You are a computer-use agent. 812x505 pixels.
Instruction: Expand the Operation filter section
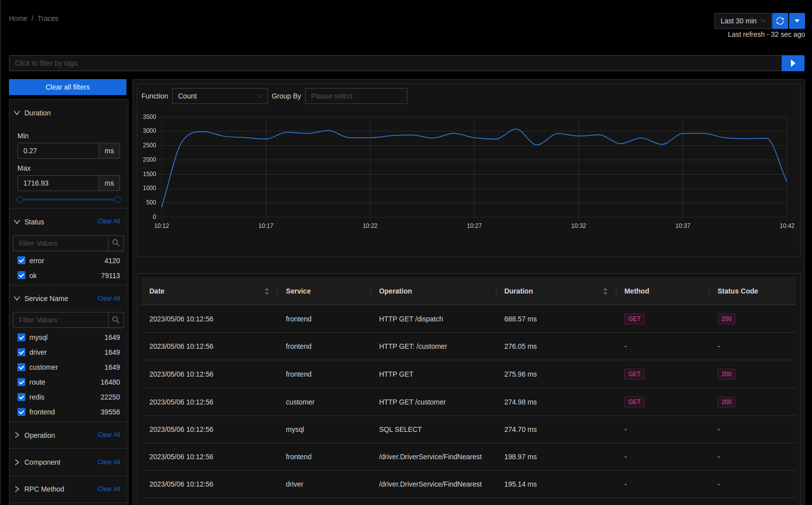pos(17,435)
